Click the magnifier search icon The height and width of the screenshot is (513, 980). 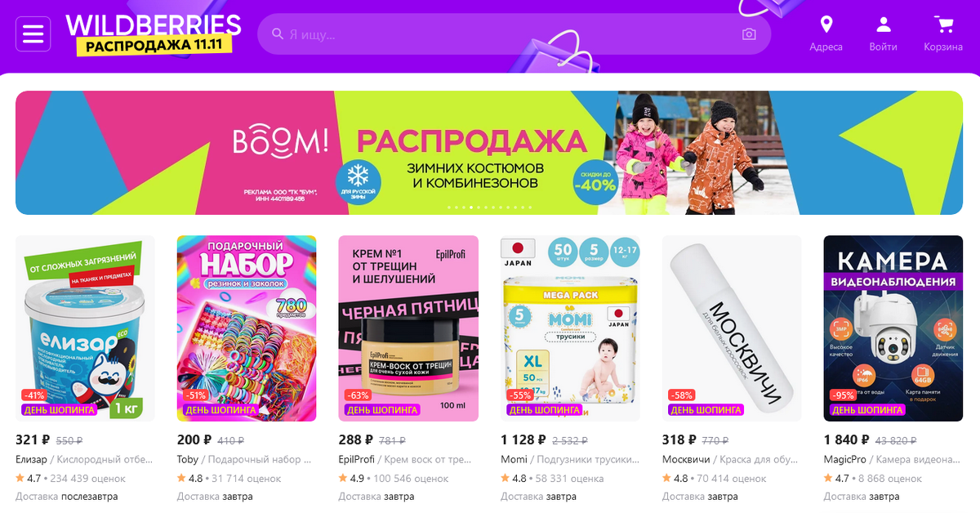coord(278,34)
